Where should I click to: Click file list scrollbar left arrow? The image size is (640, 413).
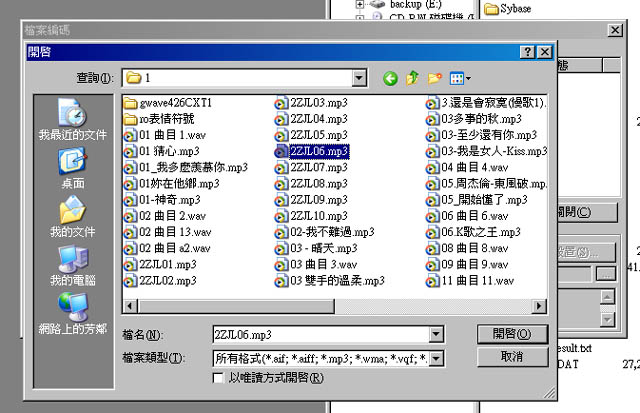(130, 306)
